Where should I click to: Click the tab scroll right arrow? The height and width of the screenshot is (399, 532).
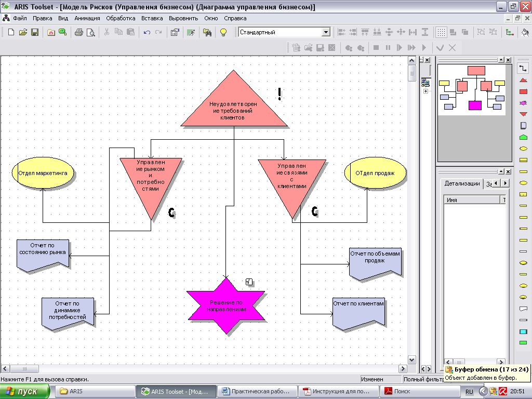(505, 183)
